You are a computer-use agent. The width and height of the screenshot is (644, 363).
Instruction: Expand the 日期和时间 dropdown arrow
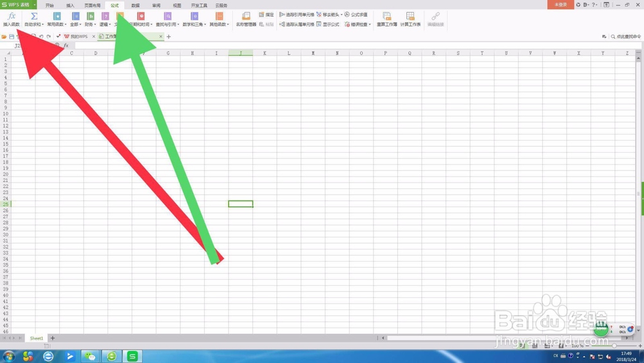[x=151, y=25]
